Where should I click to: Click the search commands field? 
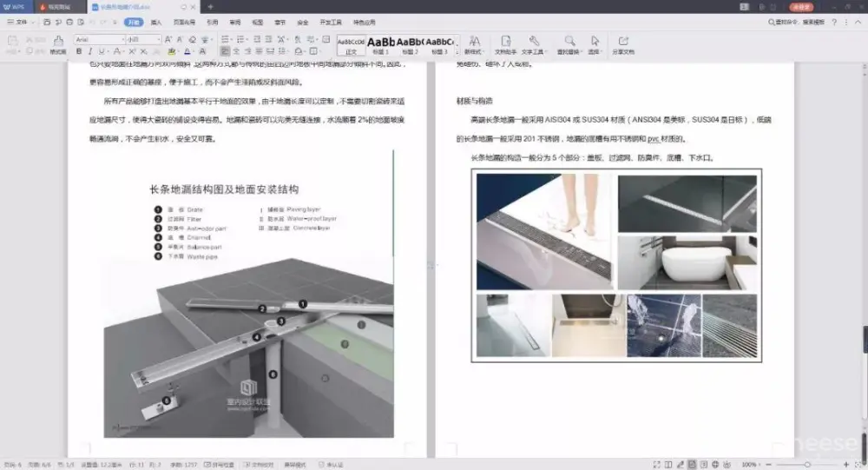tap(796, 23)
